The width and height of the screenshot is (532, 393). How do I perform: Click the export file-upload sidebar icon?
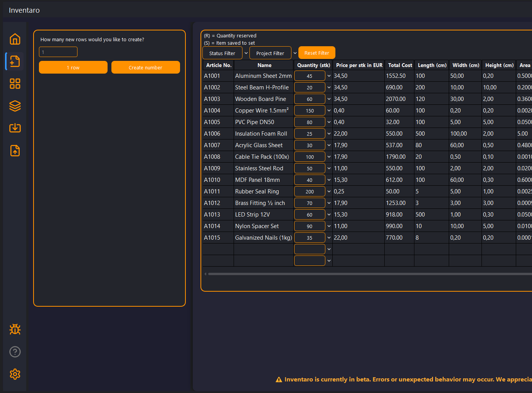[15, 151]
